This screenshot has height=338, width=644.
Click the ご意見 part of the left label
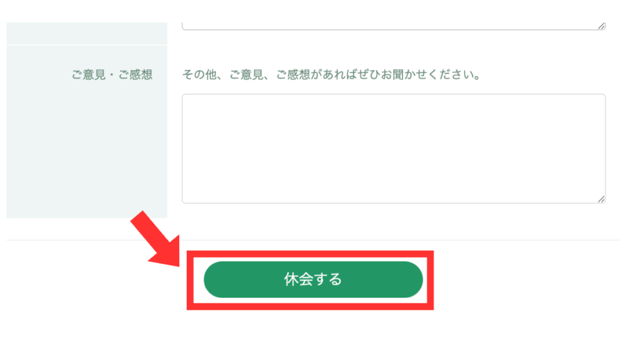(89, 75)
